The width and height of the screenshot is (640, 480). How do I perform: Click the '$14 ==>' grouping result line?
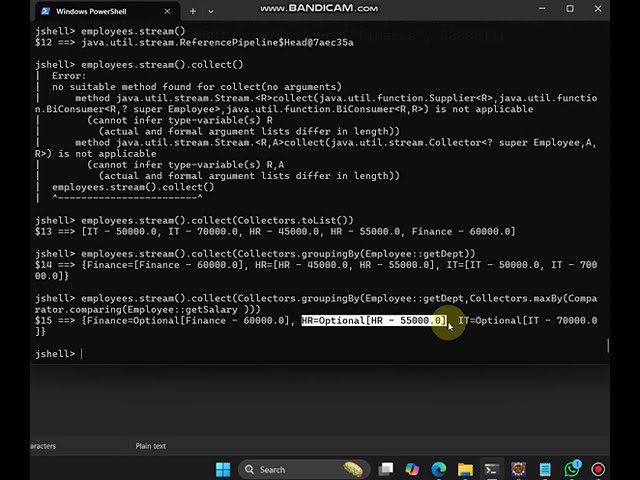pyautogui.click(x=316, y=270)
